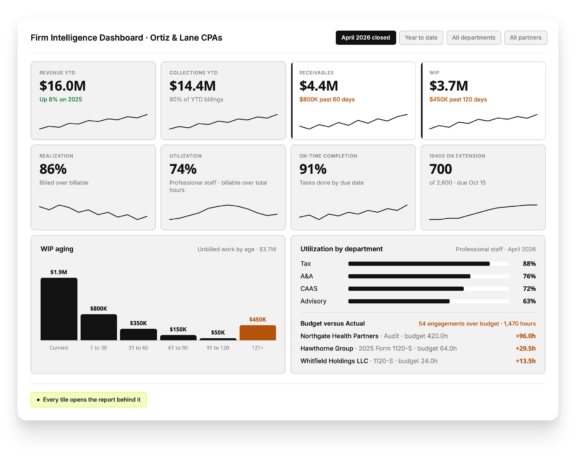Open the Revenue YTD $16.0M tile
The width and height of the screenshot is (576, 462).
[93, 101]
